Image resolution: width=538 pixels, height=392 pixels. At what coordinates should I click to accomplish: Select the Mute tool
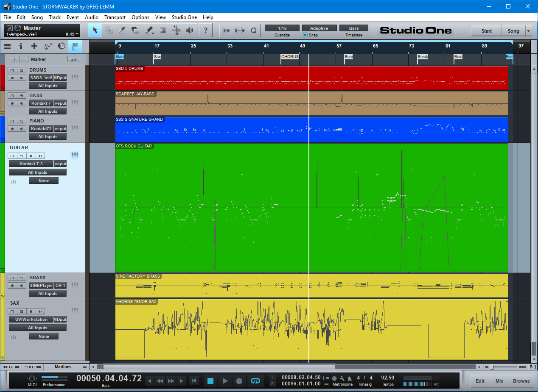point(163,30)
